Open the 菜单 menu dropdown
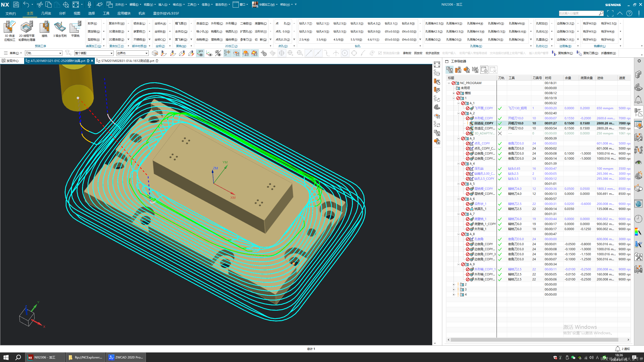 13,53
